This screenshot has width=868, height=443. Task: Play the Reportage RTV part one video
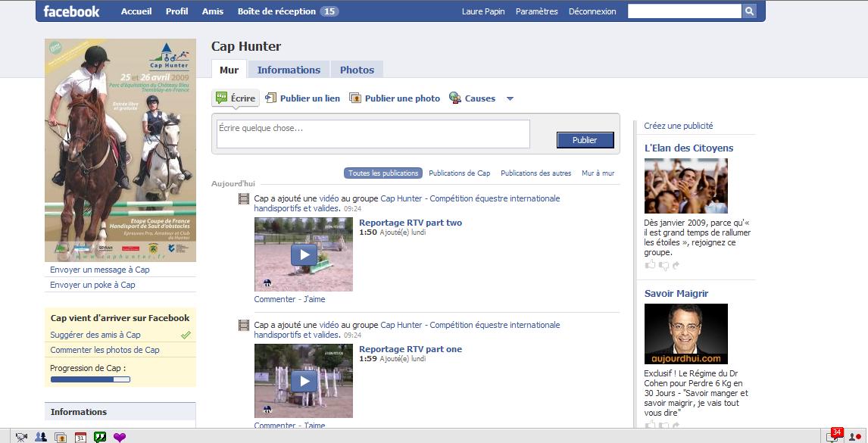coord(304,381)
